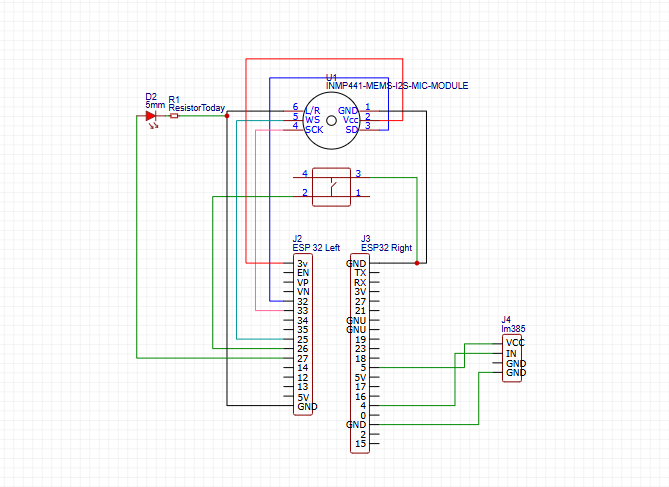
Task: Click the ResistorToday label text
Action: (x=197, y=108)
